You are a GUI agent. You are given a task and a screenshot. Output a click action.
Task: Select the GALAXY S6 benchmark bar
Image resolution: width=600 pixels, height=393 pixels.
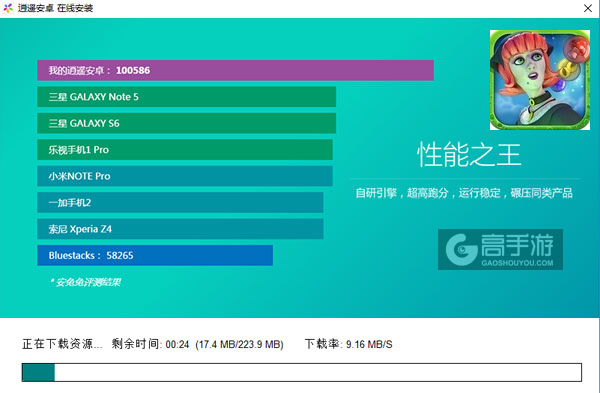click(186, 123)
